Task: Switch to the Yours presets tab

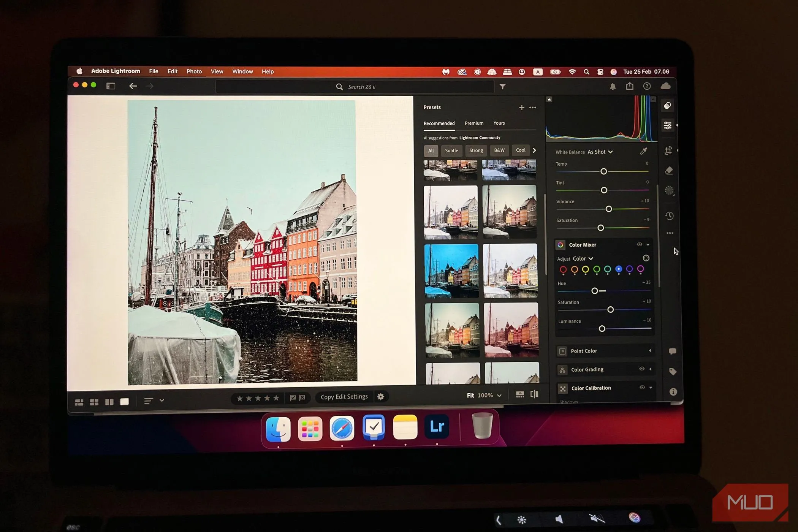Action: pyautogui.click(x=499, y=123)
